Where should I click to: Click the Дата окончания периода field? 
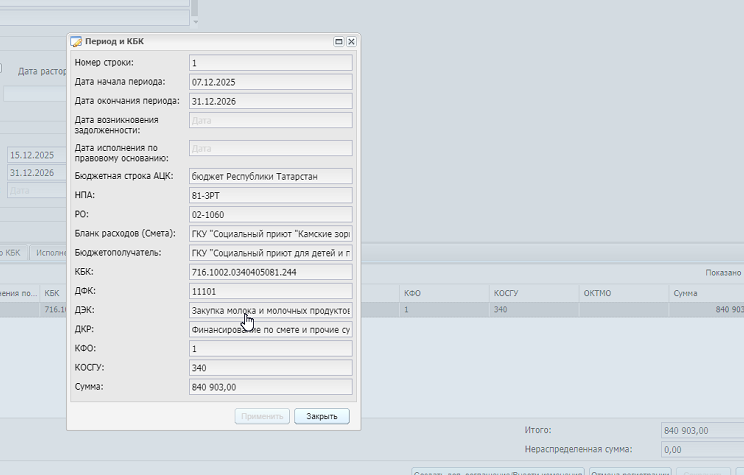tap(271, 101)
